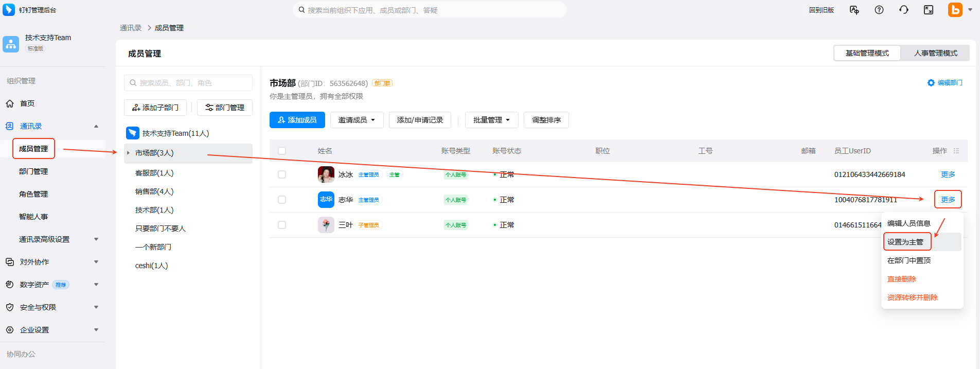The image size is (980, 369).
Task: Click the 搜索成员、部门、角色 search field
Action: point(188,83)
